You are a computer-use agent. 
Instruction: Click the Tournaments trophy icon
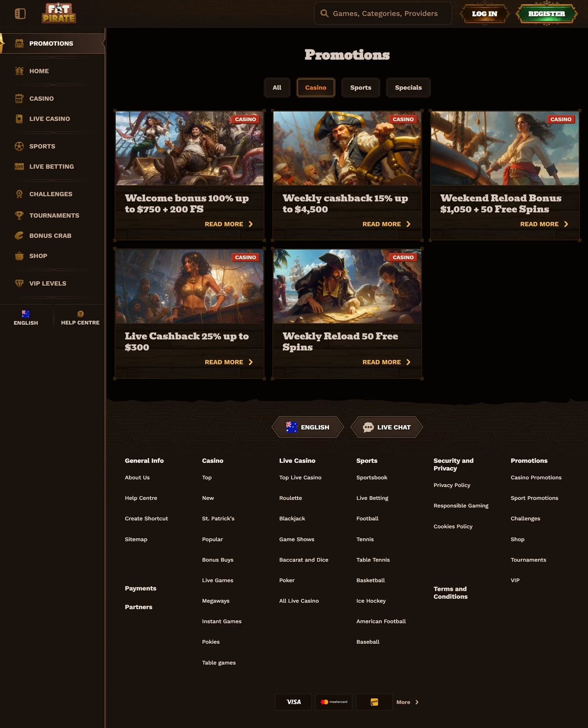(19, 215)
